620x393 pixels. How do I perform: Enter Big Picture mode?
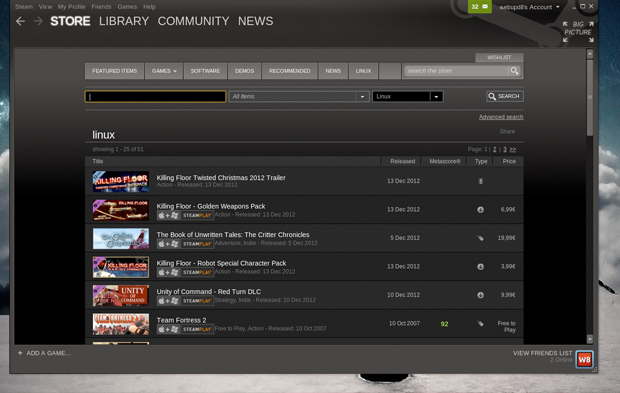click(x=578, y=32)
